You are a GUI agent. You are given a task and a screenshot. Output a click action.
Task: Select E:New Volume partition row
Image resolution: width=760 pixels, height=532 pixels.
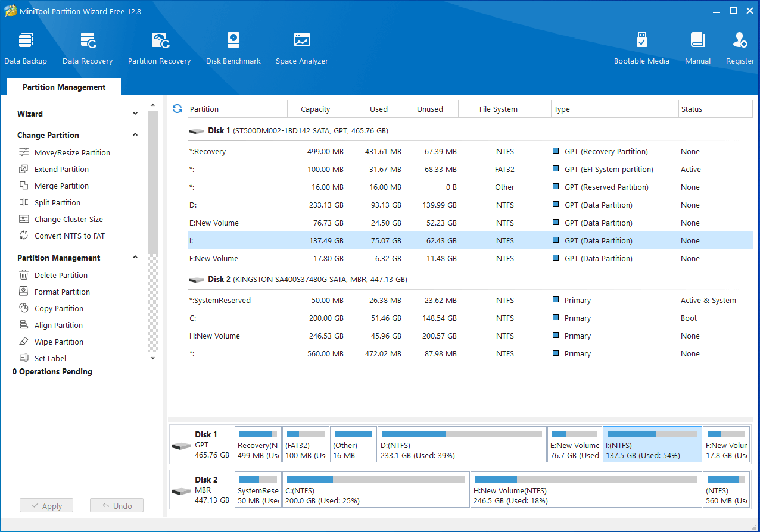470,223
